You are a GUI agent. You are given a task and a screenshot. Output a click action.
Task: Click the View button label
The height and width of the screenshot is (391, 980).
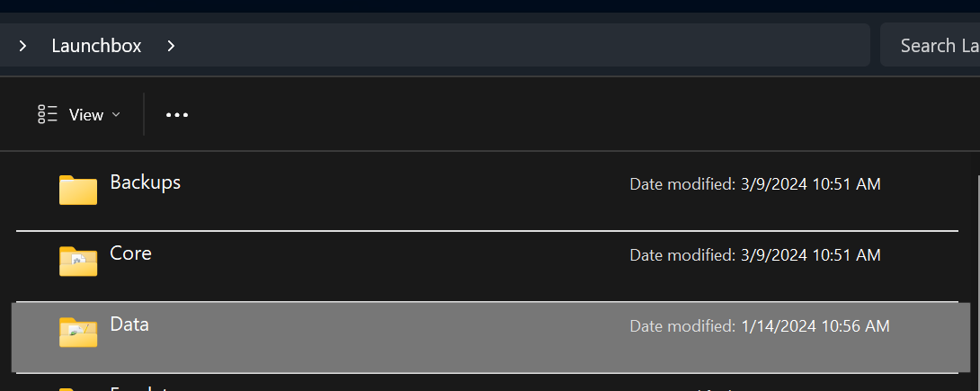[x=85, y=115]
